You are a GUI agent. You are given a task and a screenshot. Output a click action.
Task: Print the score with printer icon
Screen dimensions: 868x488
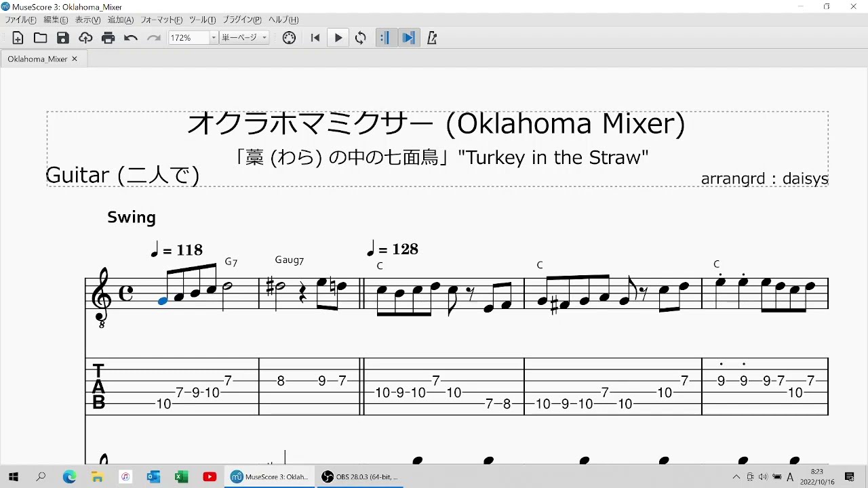[x=108, y=38]
